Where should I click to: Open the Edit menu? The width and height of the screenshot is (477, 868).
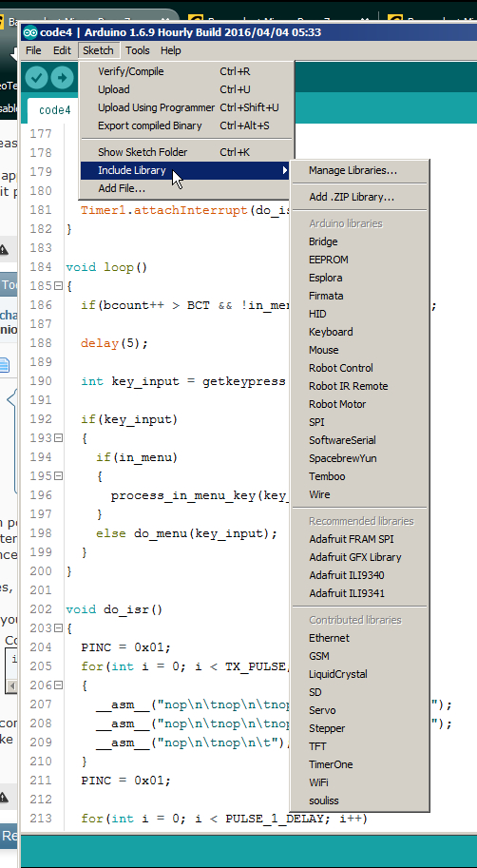tap(62, 50)
